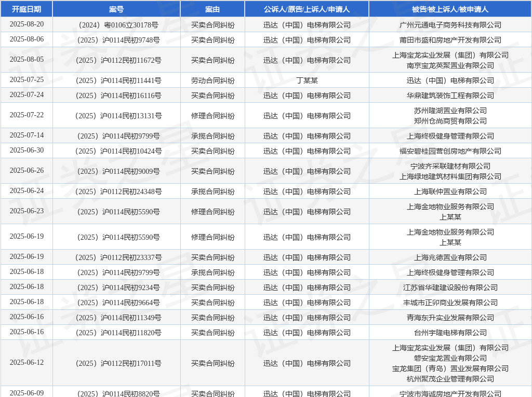Select defendant 上海绿地建筑材料集团有限公司
Screen dimensions: 532x397
click(450, 176)
